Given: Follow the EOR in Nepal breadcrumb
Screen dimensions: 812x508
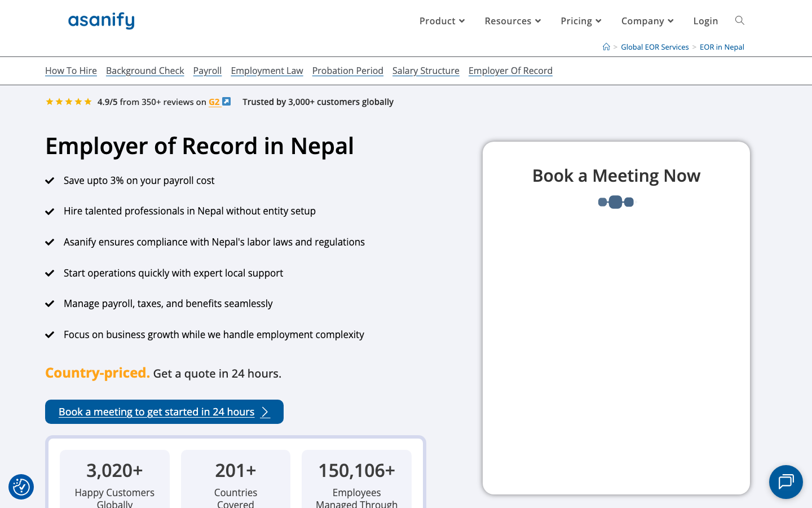Looking at the screenshot, I should (x=722, y=47).
